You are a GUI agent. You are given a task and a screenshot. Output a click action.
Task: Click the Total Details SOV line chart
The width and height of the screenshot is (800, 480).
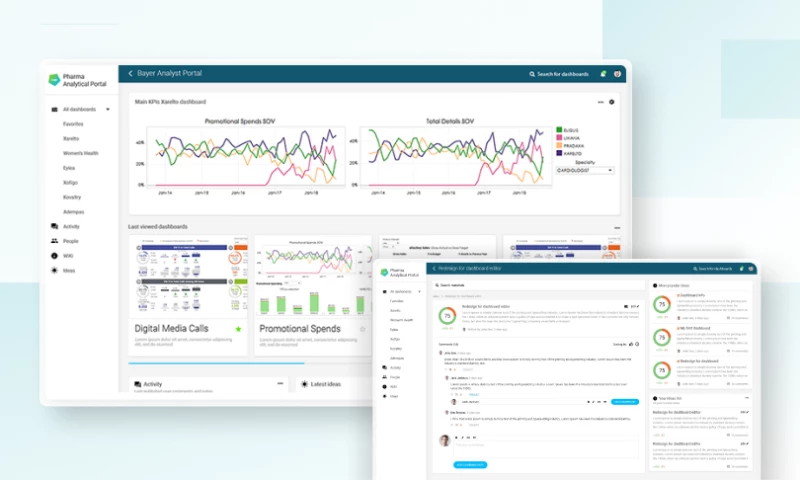click(x=456, y=157)
